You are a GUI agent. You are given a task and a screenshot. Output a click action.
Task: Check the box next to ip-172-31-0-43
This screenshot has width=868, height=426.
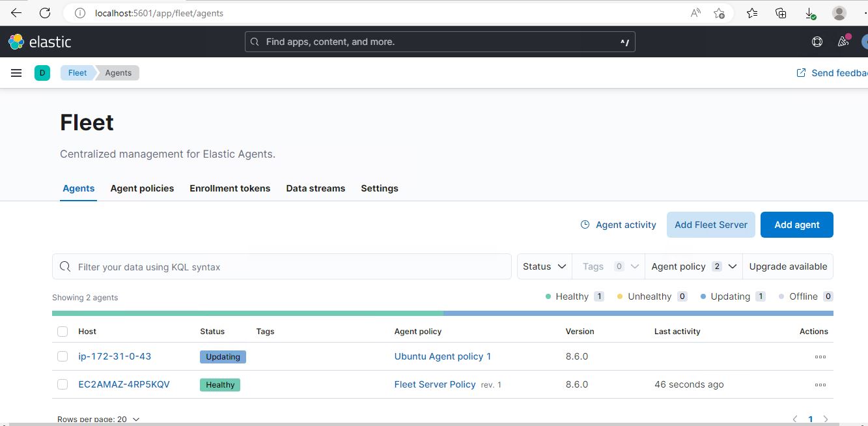click(x=62, y=356)
